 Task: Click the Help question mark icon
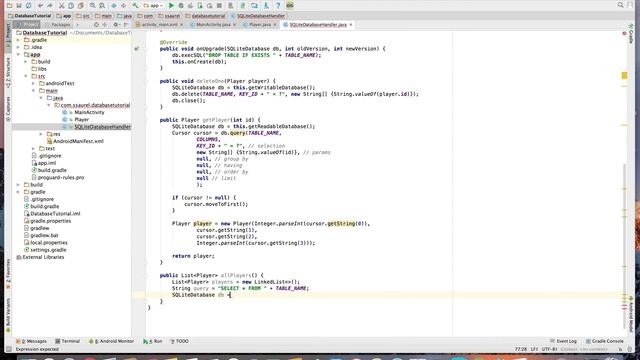pos(278,5)
